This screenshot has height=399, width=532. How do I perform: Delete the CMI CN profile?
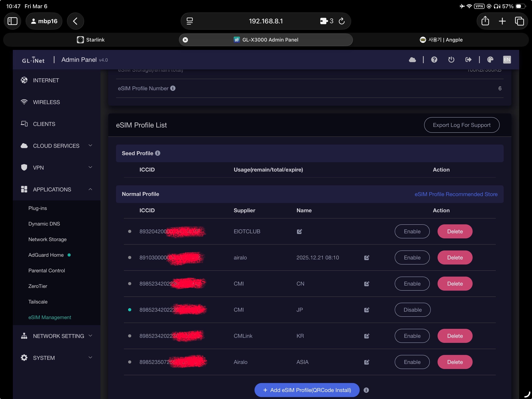coord(455,284)
